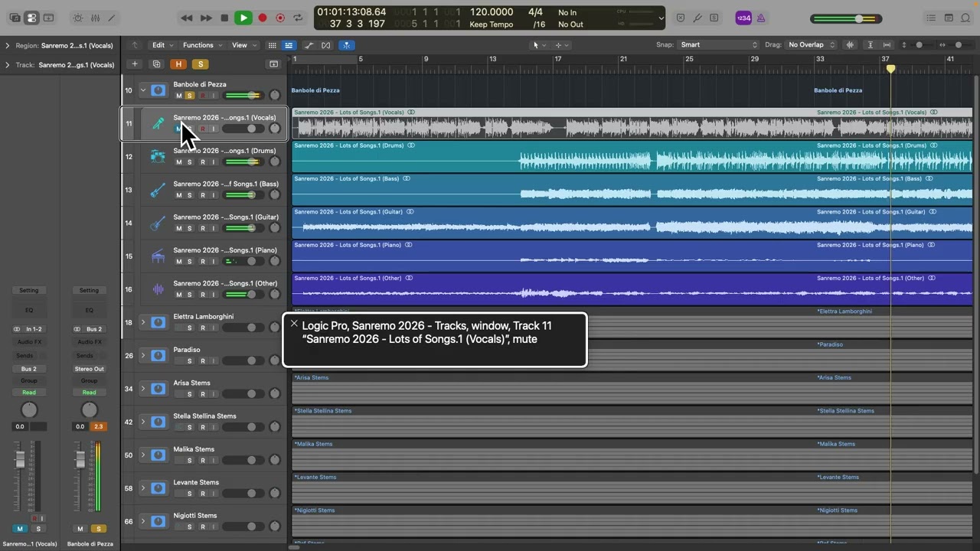Adjust the vertical zoom slider
This screenshot has height=551, width=980.
point(919,45)
